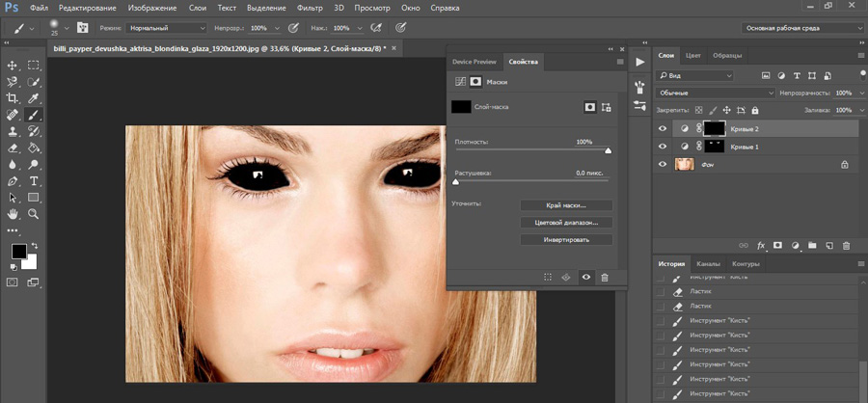Click the fx layer style icon

tap(761, 246)
